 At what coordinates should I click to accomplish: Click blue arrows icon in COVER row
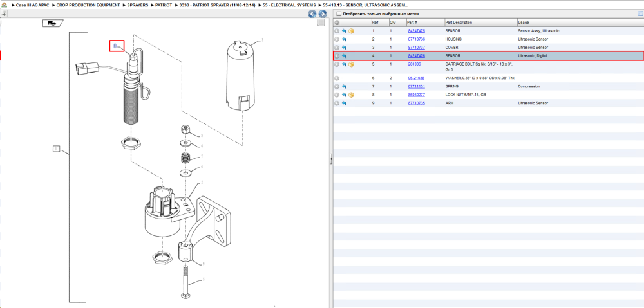coord(344,47)
